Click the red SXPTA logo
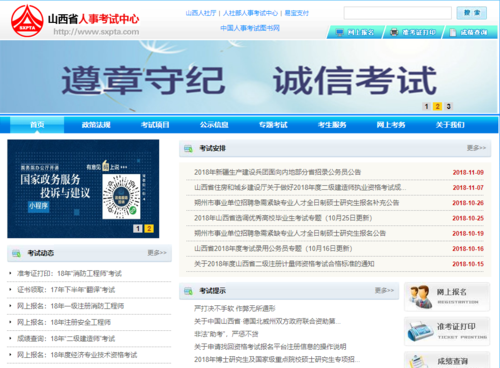The image size is (500, 368). pos(27,21)
